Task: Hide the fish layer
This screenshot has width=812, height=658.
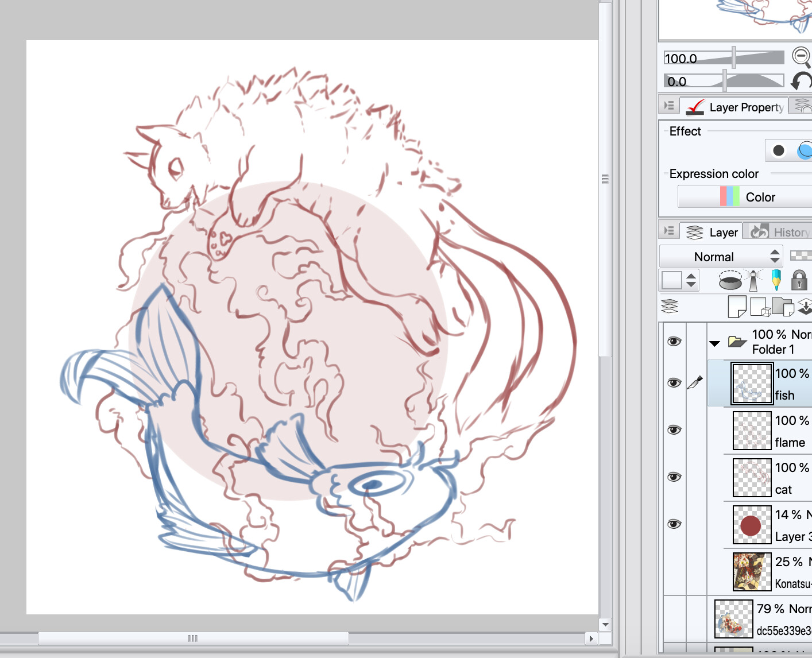Action: click(x=674, y=383)
